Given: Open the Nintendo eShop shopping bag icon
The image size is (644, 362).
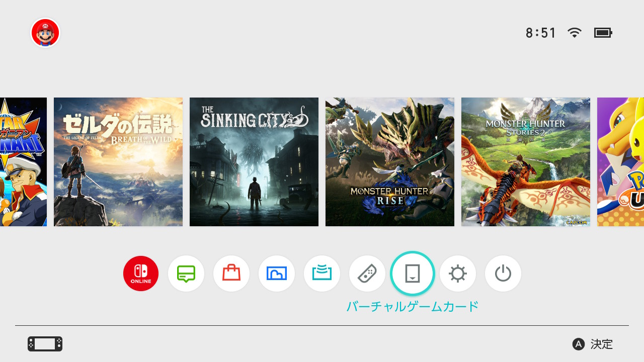Looking at the screenshot, I should click(231, 274).
